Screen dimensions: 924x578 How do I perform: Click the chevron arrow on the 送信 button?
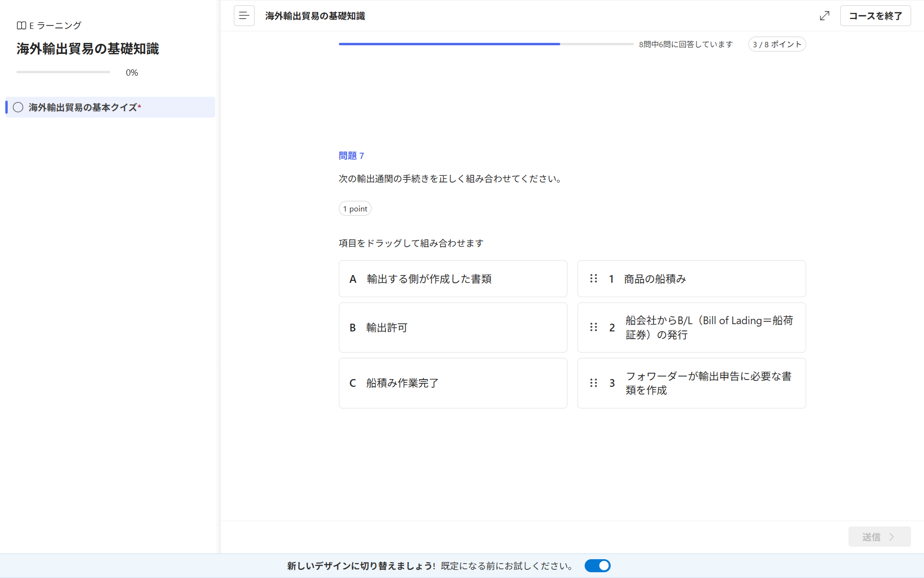point(892,537)
